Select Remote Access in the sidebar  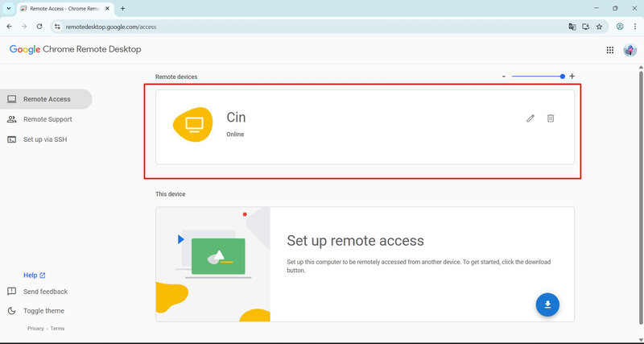point(46,99)
